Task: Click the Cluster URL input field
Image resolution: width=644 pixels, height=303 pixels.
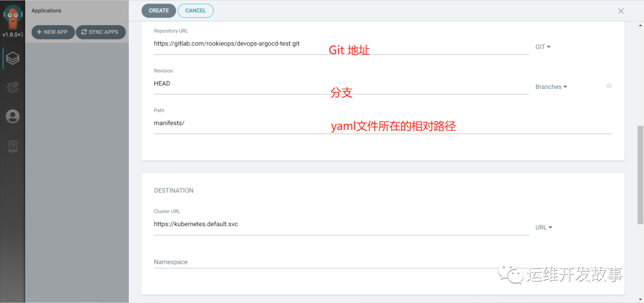Action: (341, 225)
